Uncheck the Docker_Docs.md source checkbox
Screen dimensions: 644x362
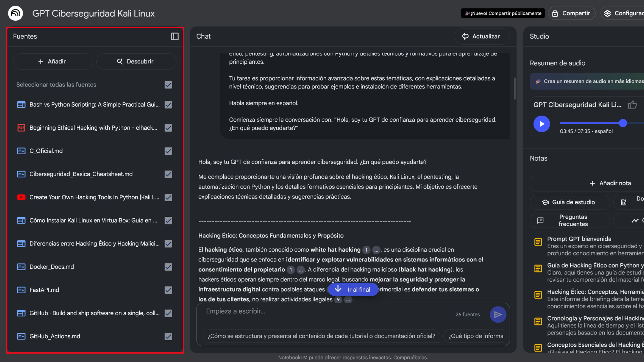click(168, 267)
